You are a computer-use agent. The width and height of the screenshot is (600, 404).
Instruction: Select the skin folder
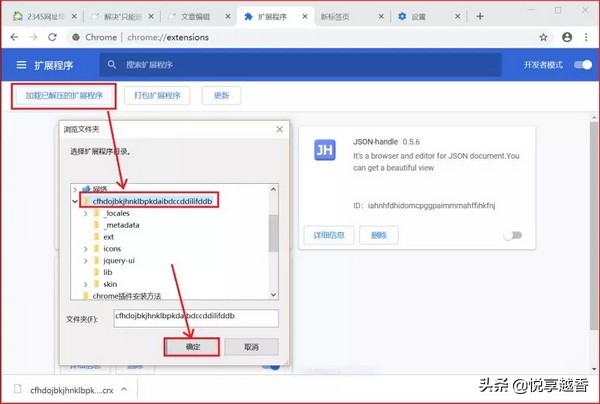click(x=110, y=284)
